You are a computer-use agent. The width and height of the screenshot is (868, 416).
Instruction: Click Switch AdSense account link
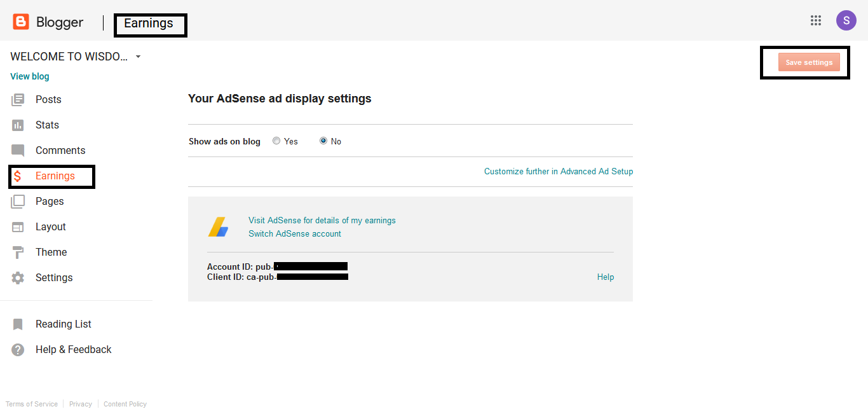click(x=294, y=233)
